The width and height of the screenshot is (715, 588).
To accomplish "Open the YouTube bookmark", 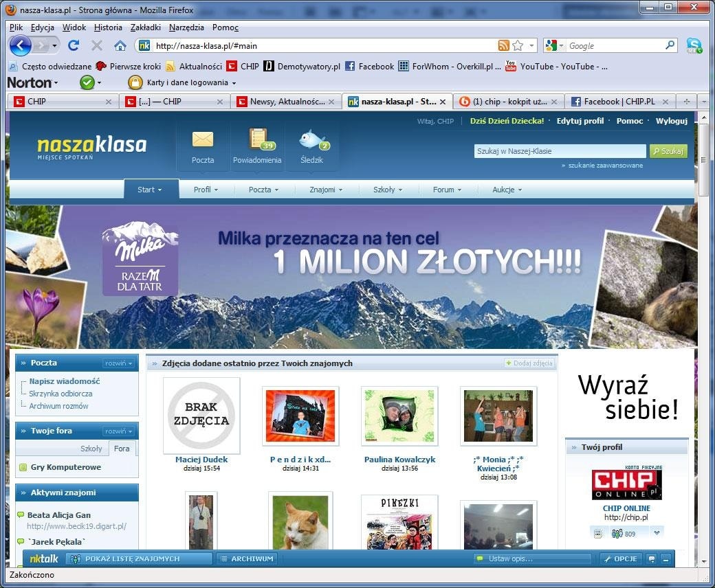I will pos(556,67).
